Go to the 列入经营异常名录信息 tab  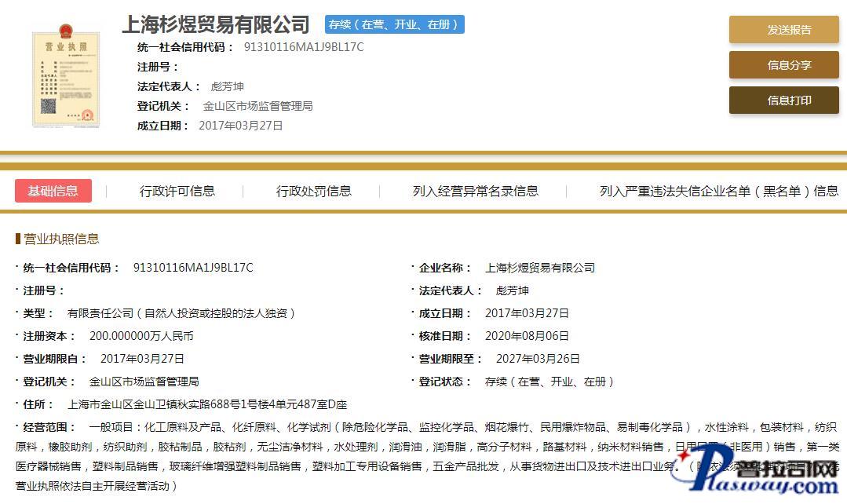click(x=475, y=191)
